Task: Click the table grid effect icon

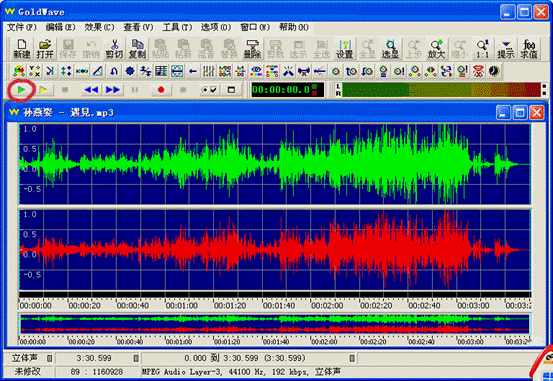Action: pyautogui.click(x=161, y=71)
